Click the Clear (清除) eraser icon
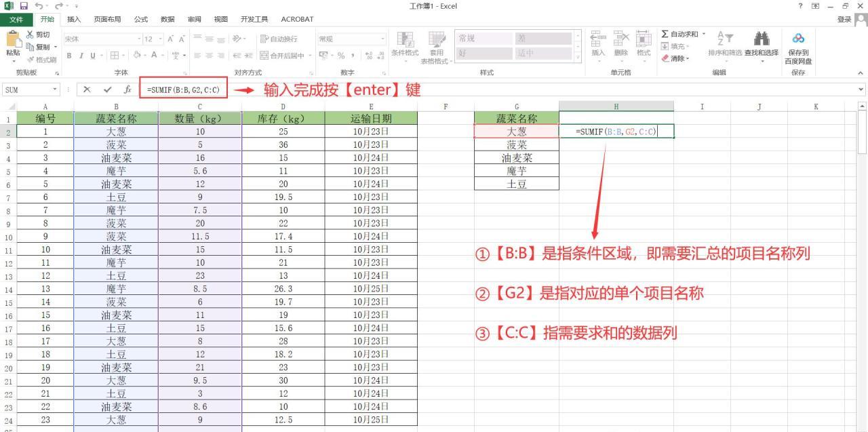 (665, 58)
